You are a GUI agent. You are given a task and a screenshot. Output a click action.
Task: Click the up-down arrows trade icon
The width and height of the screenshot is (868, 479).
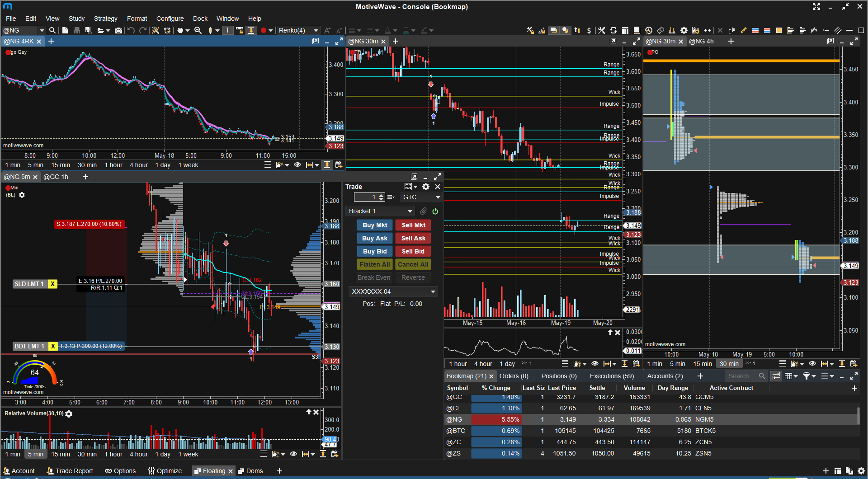click(577, 30)
